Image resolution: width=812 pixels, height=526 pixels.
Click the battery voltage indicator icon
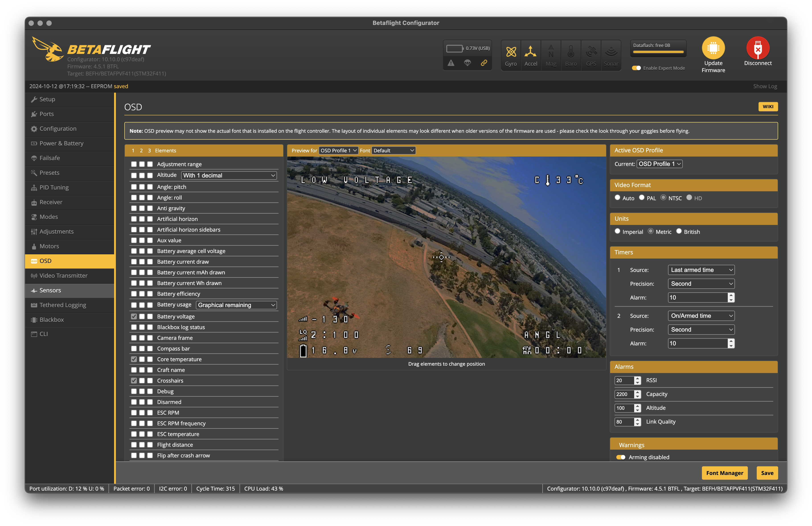pos(455,48)
